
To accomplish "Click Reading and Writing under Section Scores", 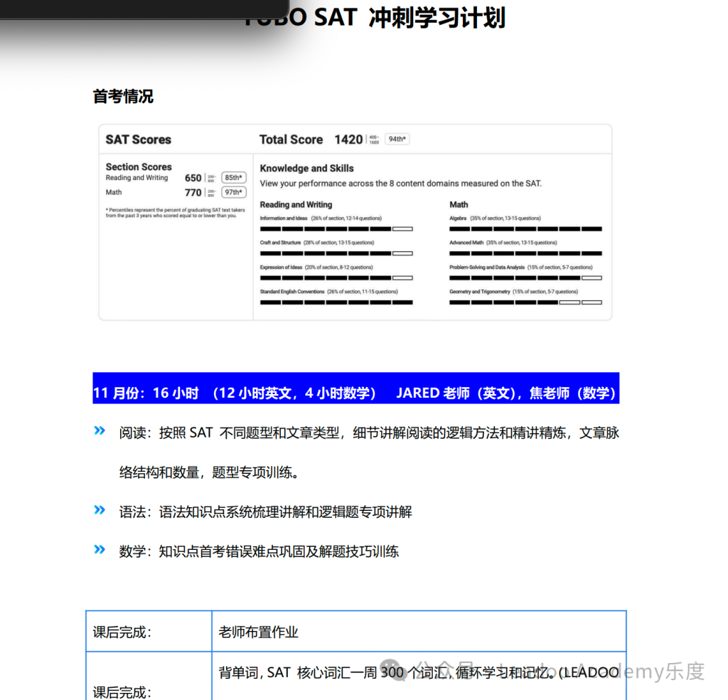I will pyautogui.click(x=136, y=177).
